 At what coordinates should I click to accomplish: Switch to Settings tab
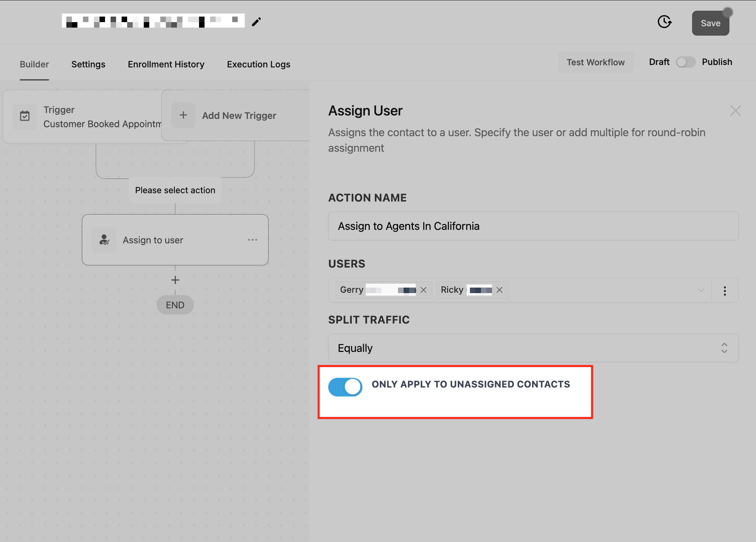(x=88, y=64)
